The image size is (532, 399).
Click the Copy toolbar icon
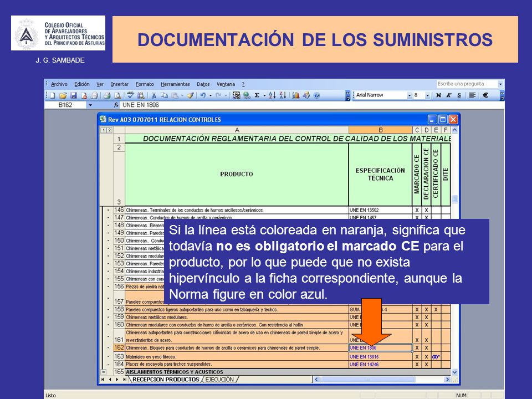164,95
